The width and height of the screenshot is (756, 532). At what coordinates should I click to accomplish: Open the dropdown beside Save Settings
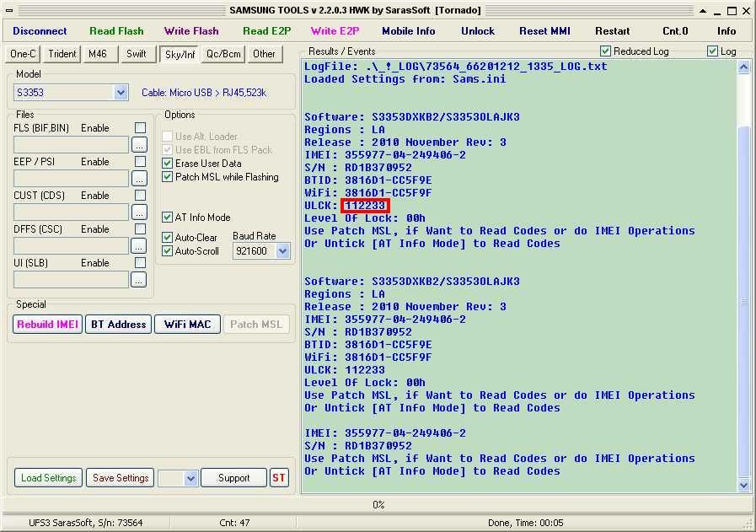(x=191, y=478)
